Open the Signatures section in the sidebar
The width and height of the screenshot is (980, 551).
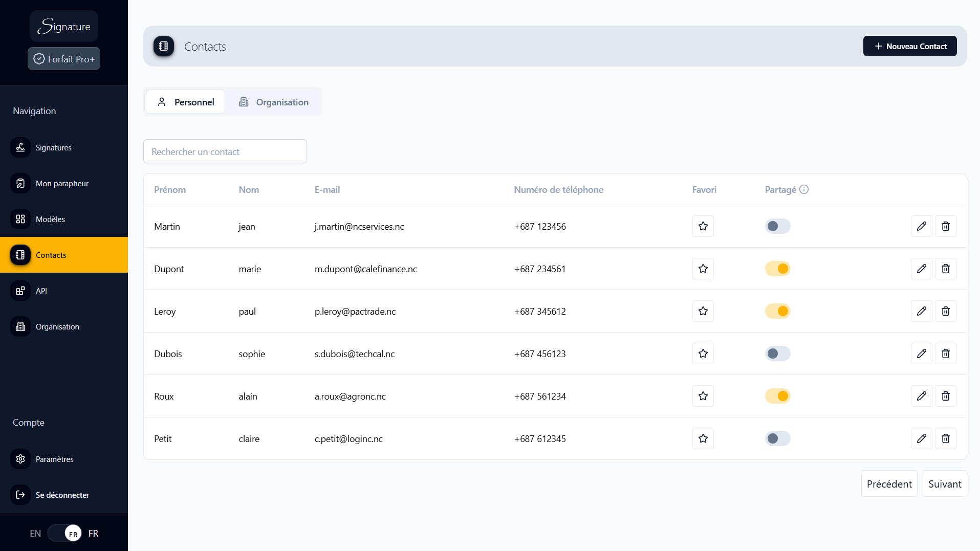click(x=53, y=147)
